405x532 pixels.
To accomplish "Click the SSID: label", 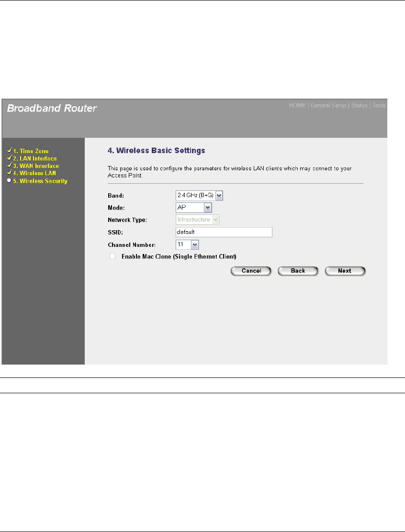I will point(115,233).
